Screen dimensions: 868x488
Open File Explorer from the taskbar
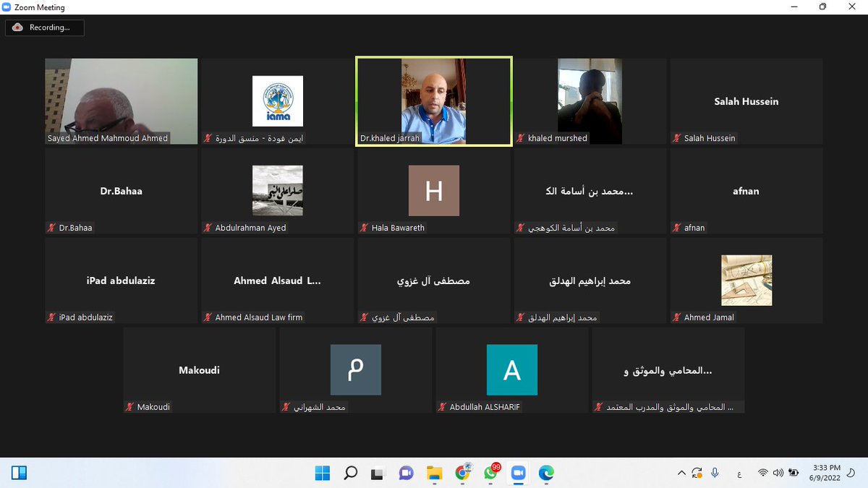434,473
